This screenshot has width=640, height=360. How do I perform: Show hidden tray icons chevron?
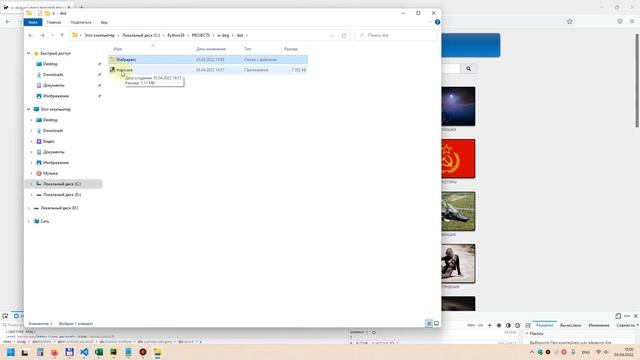click(532, 352)
